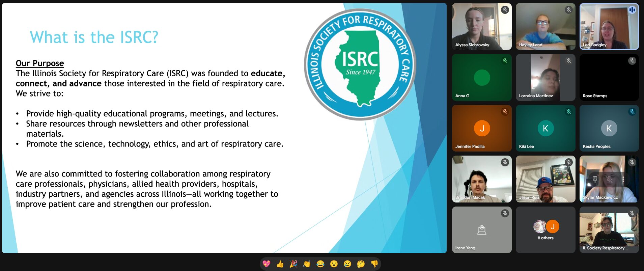Select Hayley Land's video feed
This screenshot has width=644, height=271.
click(x=545, y=27)
